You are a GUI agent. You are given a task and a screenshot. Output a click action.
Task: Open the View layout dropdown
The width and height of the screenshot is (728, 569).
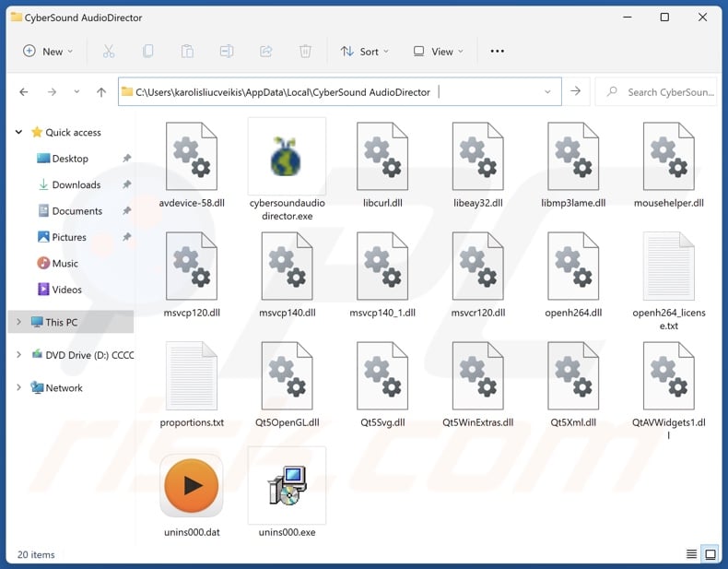coord(439,51)
